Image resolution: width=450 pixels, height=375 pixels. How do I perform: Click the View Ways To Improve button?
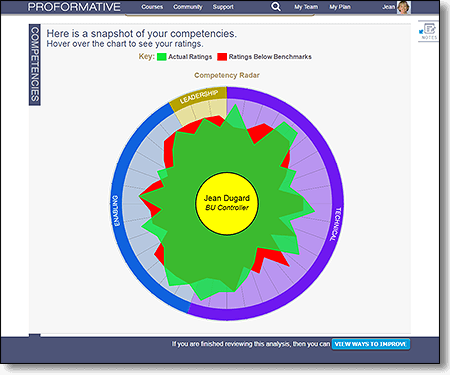pos(371,344)
